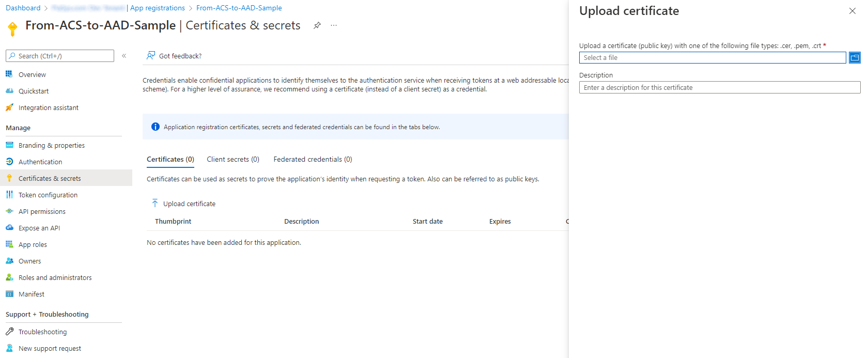
Task: Switch to Federated credentials tab
Action: [313, 160]
